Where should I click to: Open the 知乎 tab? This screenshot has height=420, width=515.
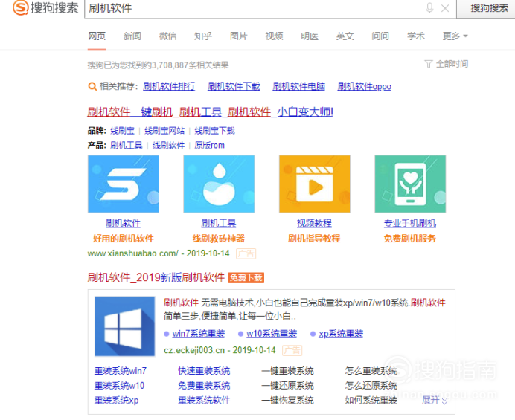(x=203, y=36)
